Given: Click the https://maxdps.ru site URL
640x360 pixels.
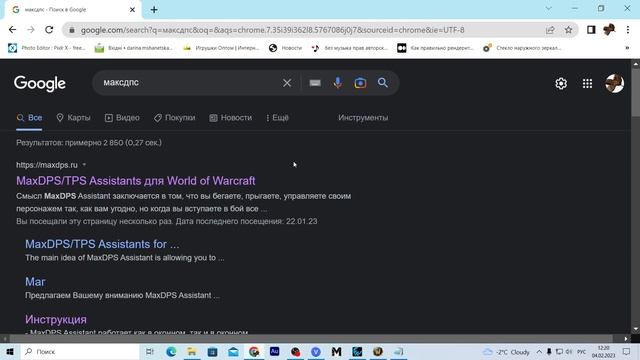Looking at the screenshot, I should pyautogui.click(x=47, y=165).
